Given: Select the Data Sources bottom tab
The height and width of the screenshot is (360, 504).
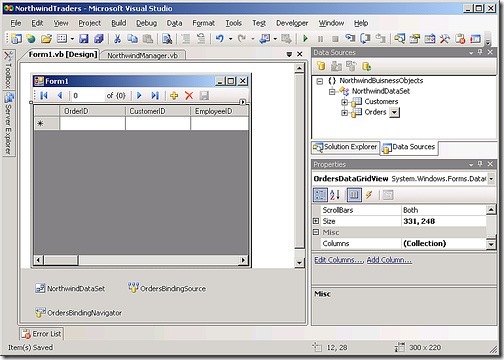Looking at the screenshot, I should pyautogui.click(x=409, y=147).
